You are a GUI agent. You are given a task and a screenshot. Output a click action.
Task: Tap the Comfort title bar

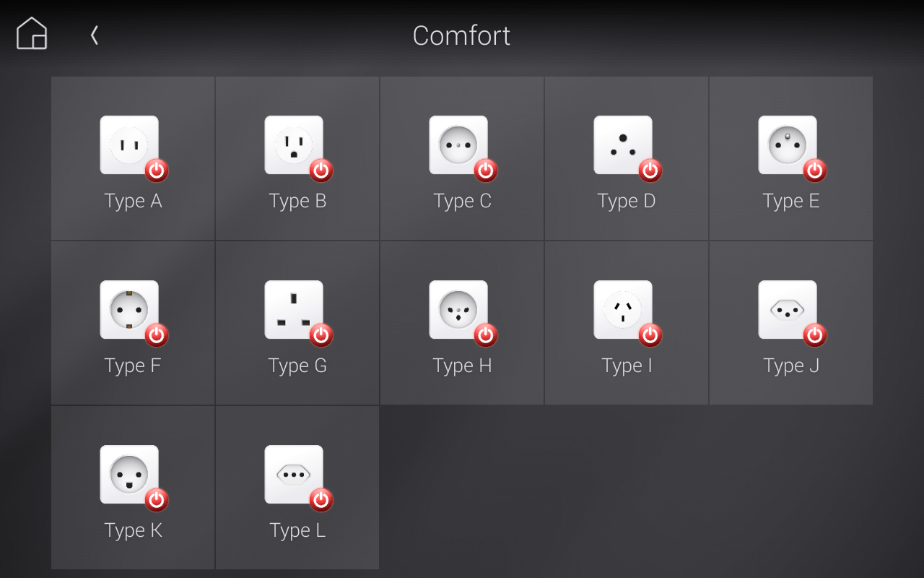(x=461, y=35)
